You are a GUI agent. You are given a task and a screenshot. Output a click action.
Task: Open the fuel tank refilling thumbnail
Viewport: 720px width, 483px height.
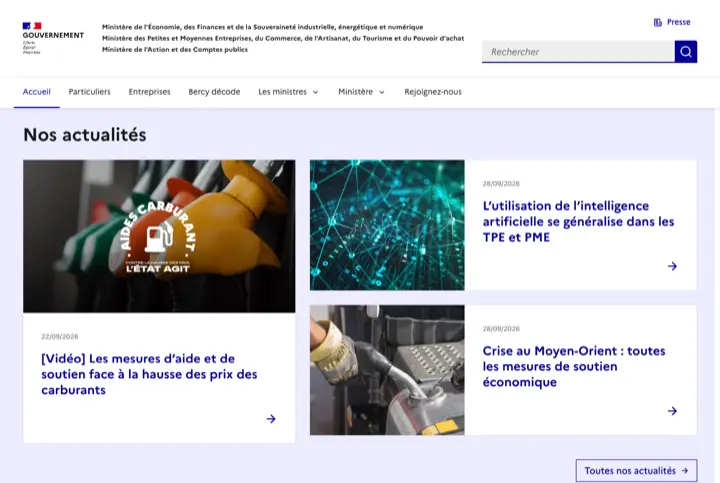[387, 370]
